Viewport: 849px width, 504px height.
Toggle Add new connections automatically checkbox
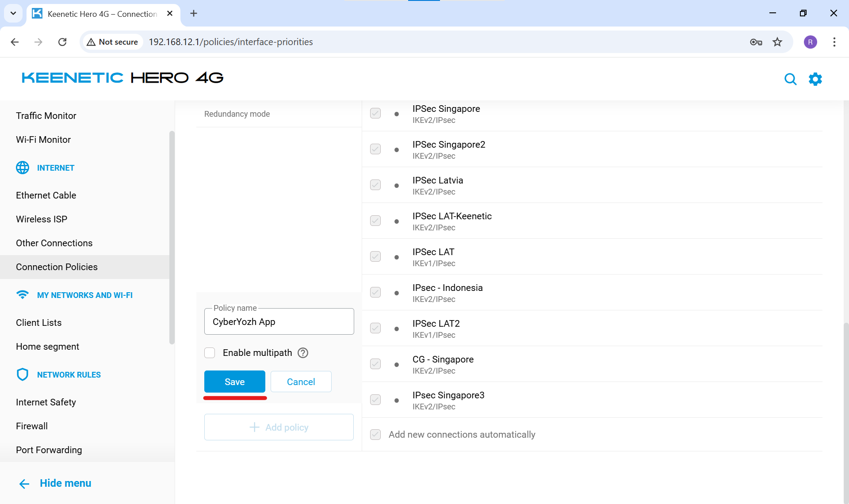(x=375, y=435)
